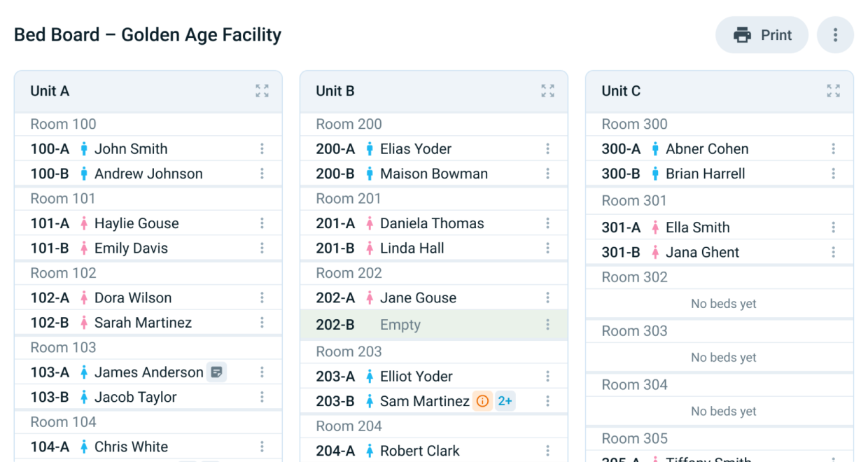This screenshot has width=868, height=462.
Task: Click the 2+ badge next to Sam Martinez
Action: pyautogui.click(x=505, y=401)
